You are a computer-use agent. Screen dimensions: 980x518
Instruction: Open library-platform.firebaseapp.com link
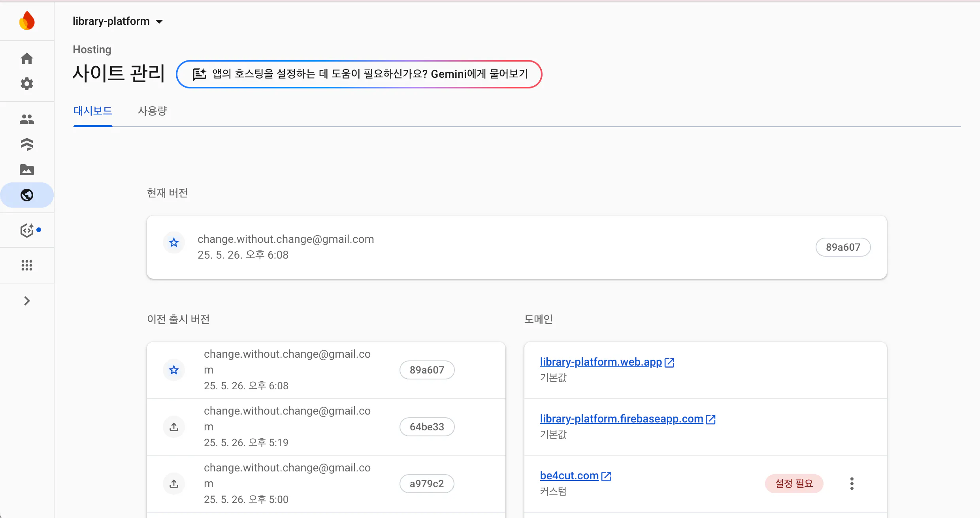coord(621,419)
